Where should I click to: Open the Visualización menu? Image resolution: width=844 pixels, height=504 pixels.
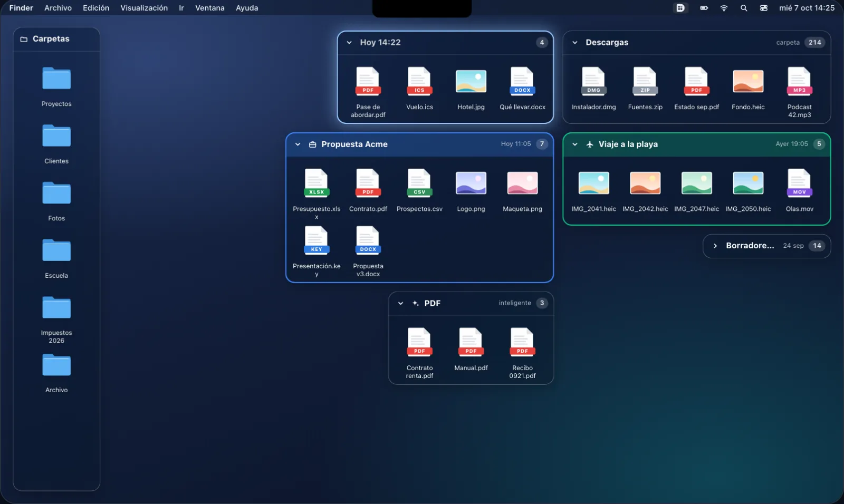(144, 8)
